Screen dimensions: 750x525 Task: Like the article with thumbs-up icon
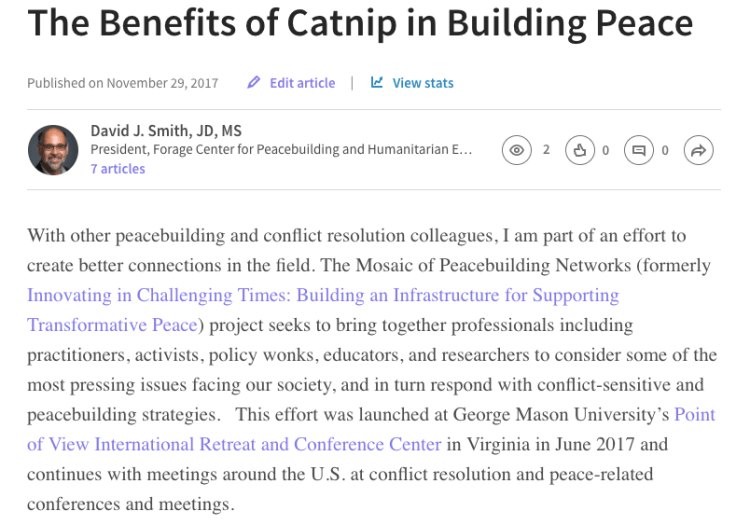[579, 150]
